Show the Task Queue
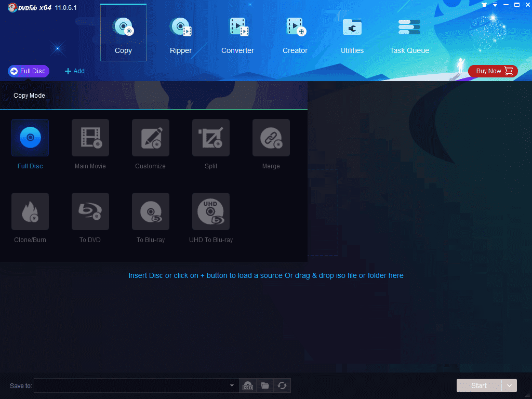532x399 pixels. pyautogui.click(x=409, y=36)
